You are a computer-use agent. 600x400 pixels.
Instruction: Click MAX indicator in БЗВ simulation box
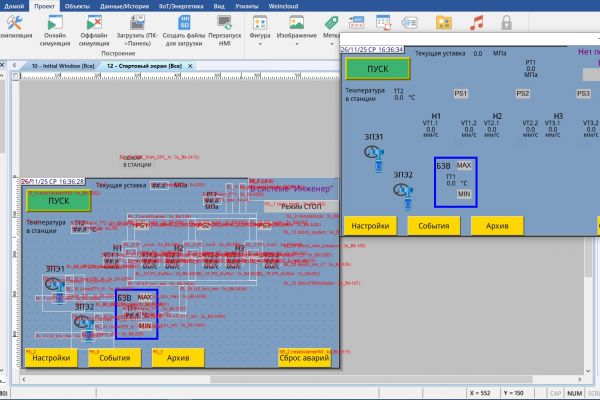(x=464, y=165)
